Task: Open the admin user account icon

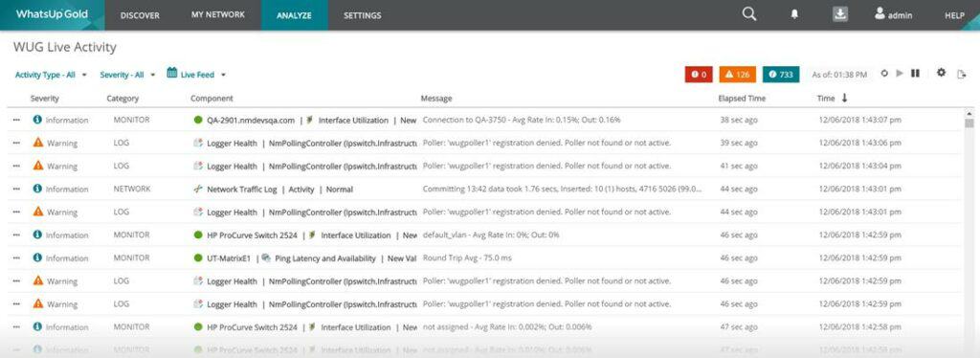Action: (x=880, y=13)
